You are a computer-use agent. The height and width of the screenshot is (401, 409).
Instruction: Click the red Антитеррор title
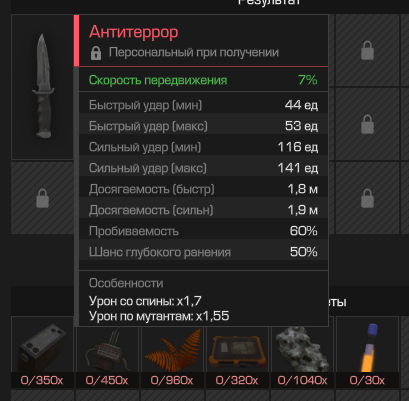click(134, 32)
